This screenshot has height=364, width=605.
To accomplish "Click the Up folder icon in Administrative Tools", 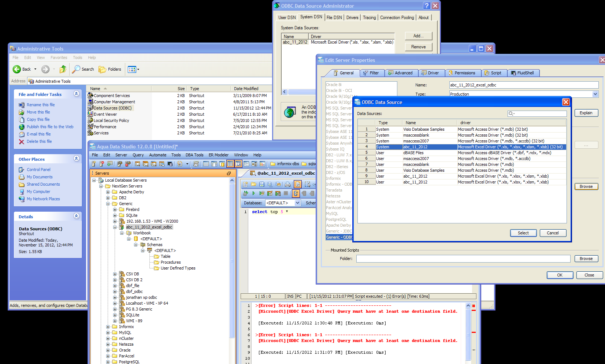I will [x=63, y=69].
